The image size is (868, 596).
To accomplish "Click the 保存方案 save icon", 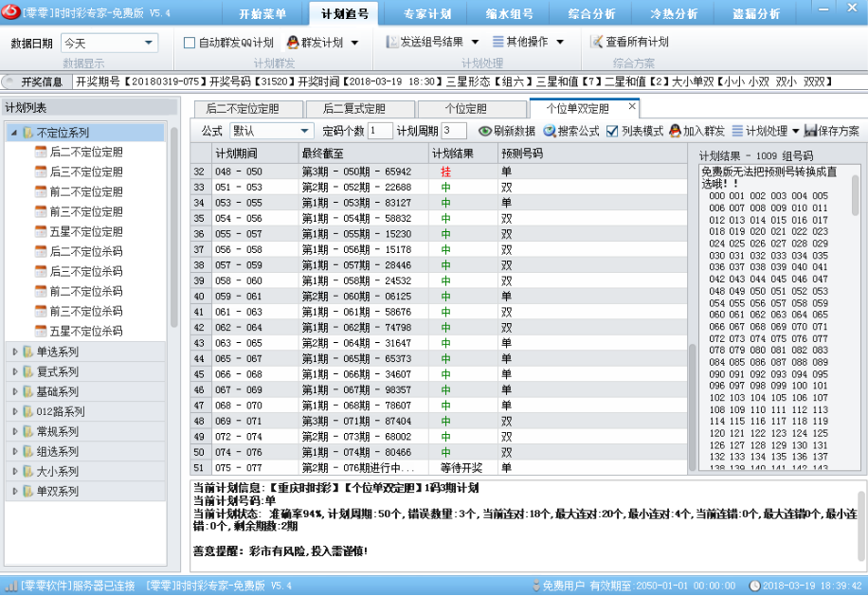I will (810, 131).
